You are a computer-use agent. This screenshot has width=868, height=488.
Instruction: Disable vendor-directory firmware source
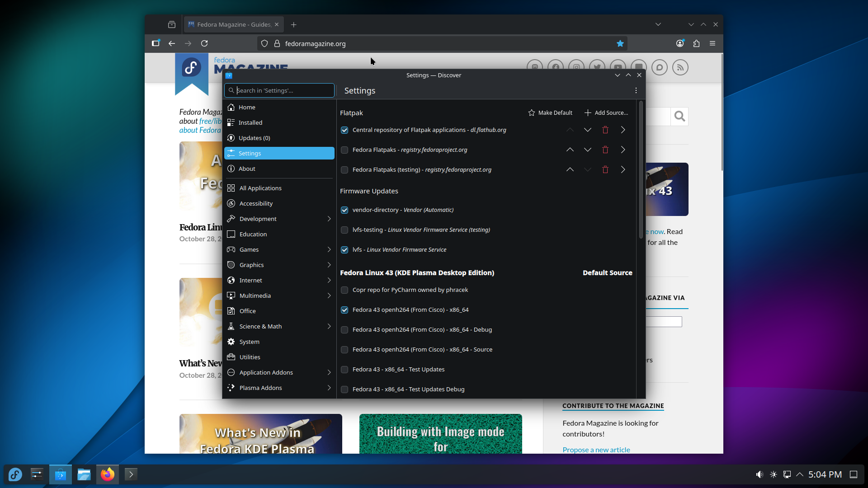coord(344,210)
